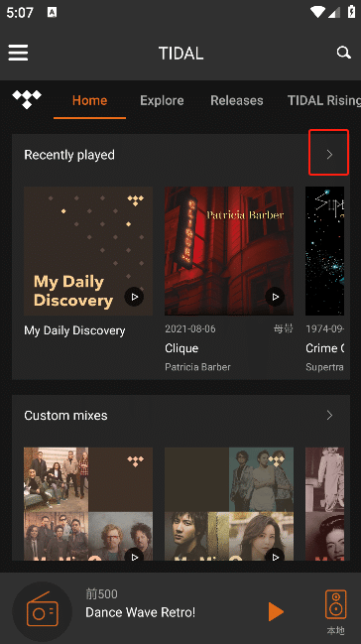This screenshot has width=361, height=644.
Task: Open the TIDAL Rising tab
Action: tap(323, 100)
